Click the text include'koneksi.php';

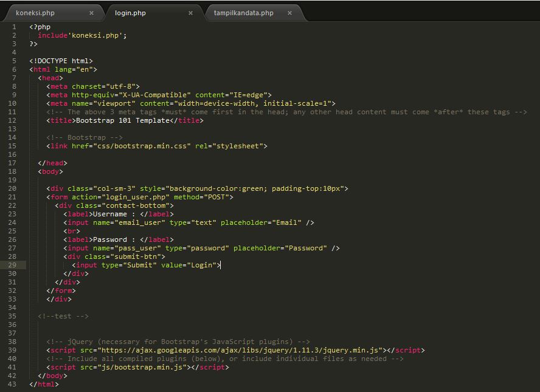tap(82, 35)
